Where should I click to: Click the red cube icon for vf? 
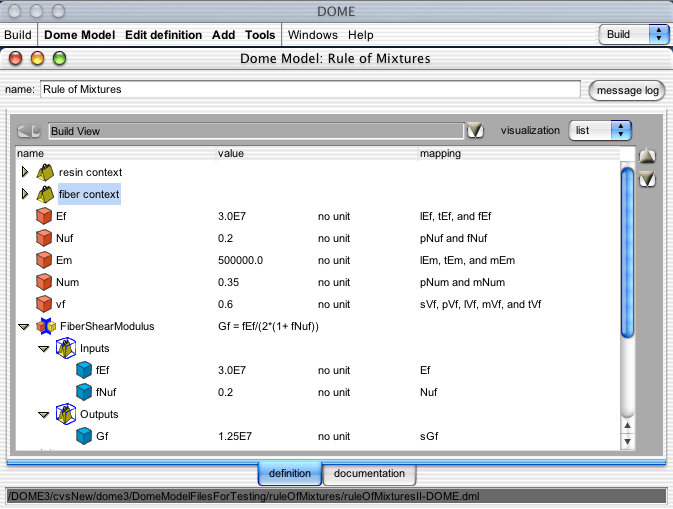44,304
